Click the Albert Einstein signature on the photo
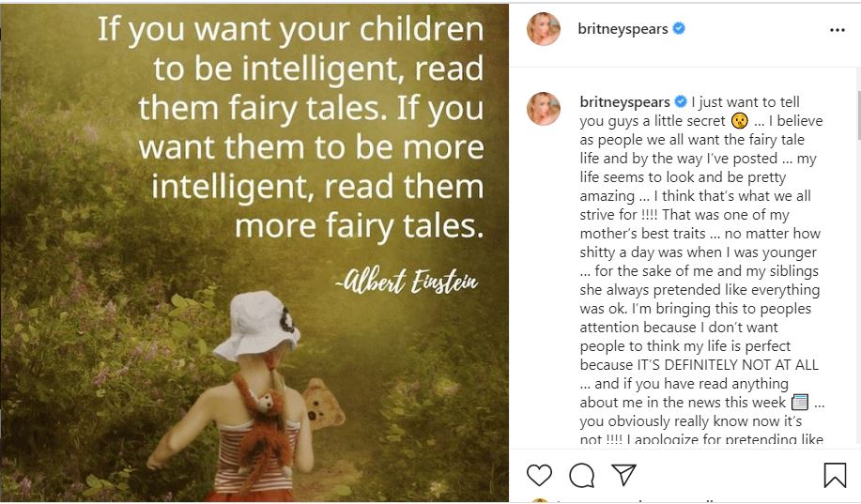Viewport: 861px width, 504px height. coord(406,280)
